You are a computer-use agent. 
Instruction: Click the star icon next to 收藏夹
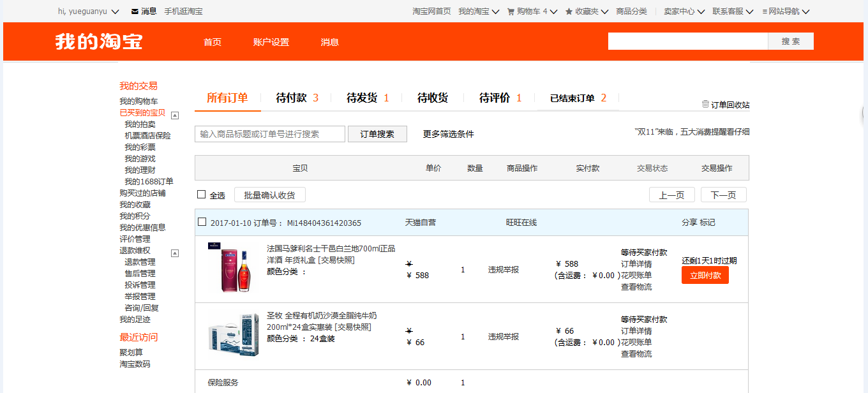(569, 11)
